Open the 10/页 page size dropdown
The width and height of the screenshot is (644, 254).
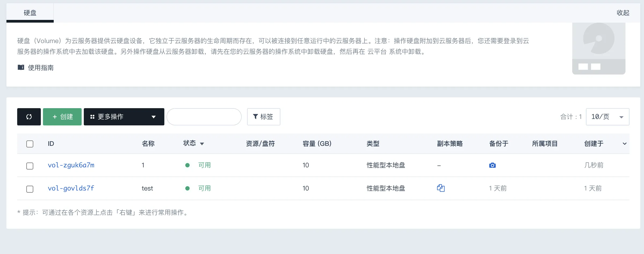(607, 117)
